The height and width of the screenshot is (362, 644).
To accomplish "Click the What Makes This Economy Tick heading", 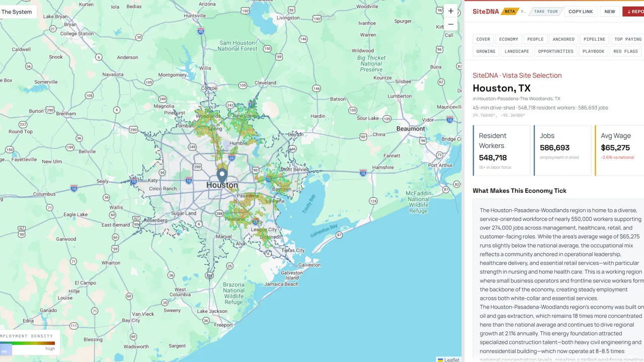I will point(520,191).
